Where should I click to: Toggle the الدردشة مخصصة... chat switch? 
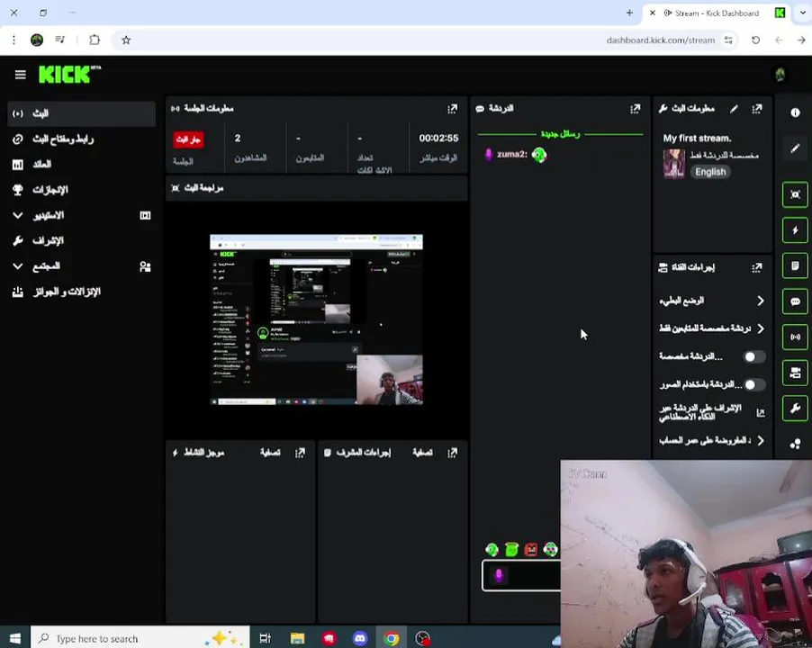click(x=754, y=356)
